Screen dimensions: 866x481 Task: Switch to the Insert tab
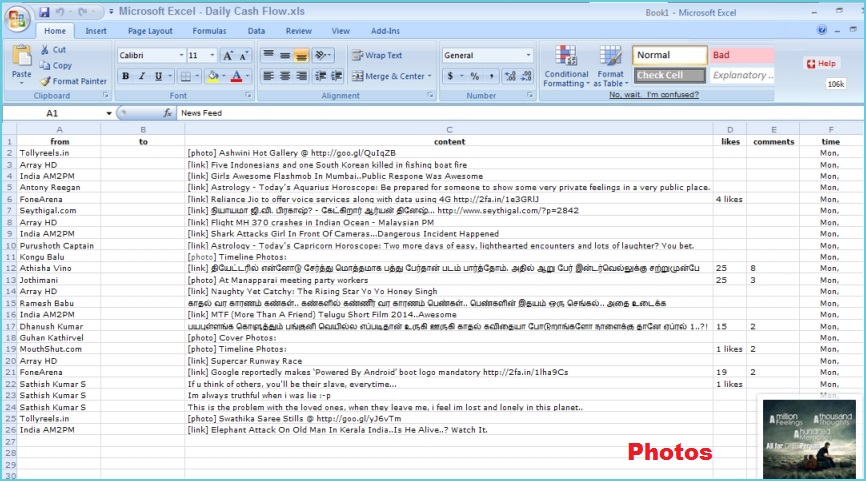click(96, 31)
